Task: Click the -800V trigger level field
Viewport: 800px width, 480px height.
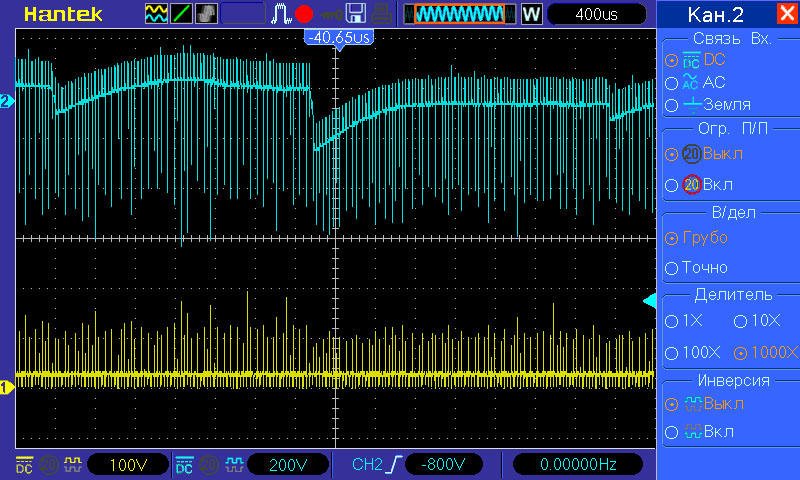Action: click(444, 465)
